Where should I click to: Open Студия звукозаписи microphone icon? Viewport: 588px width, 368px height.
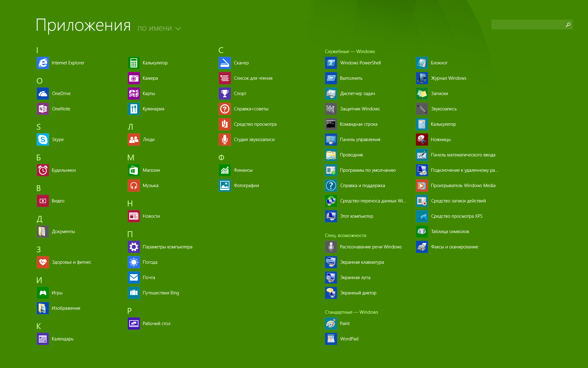coord(225,140)
